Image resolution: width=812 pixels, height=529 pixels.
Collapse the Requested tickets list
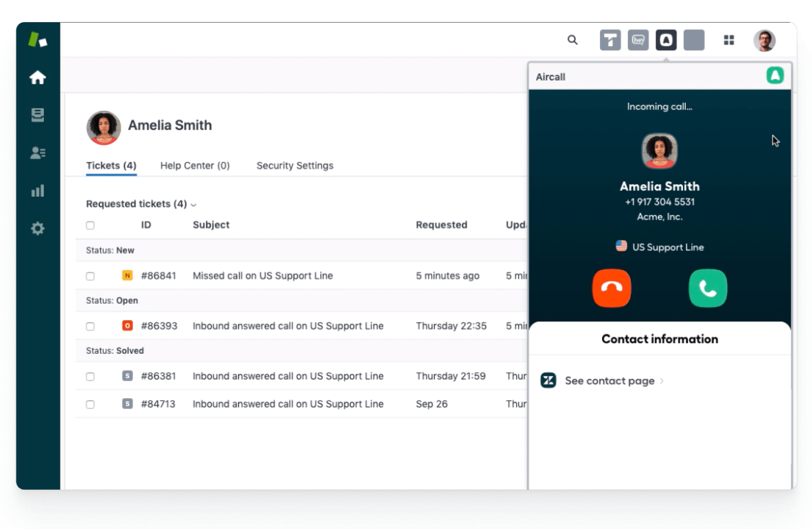[x=193, y=204]
